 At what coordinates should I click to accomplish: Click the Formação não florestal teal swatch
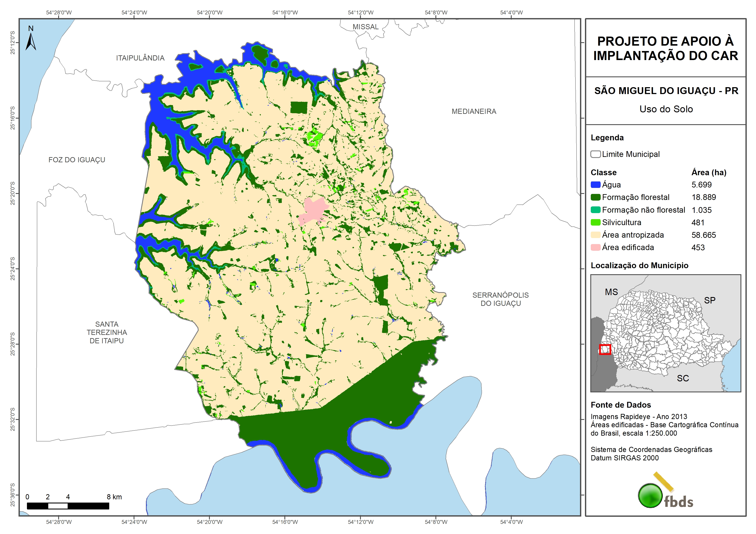pyautogui.click(x=595, y=210)
